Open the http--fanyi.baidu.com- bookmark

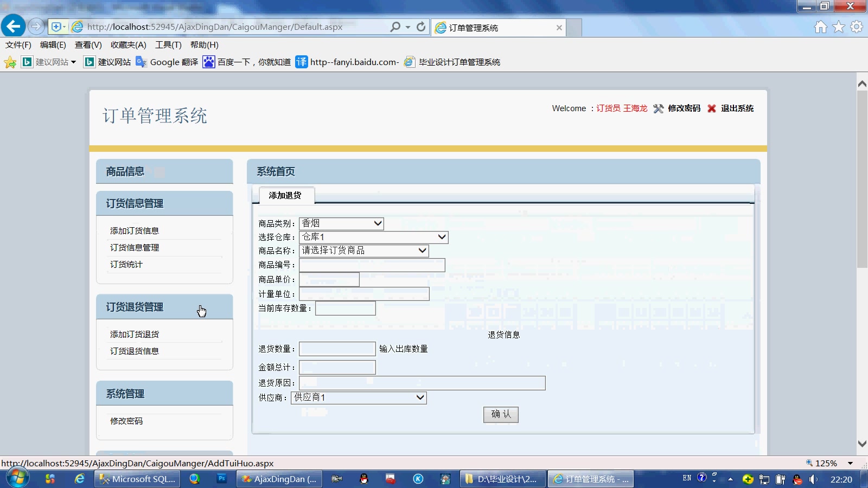point(347,62)
